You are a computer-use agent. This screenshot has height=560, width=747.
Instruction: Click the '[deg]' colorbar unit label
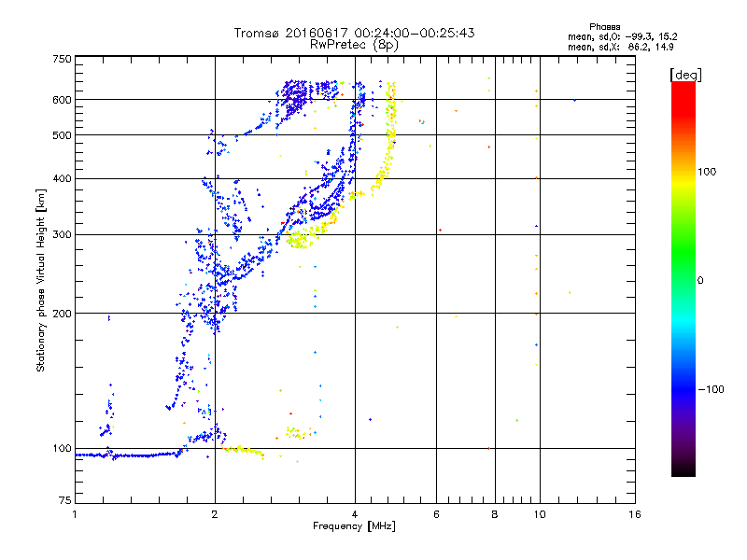click(685, 75)
